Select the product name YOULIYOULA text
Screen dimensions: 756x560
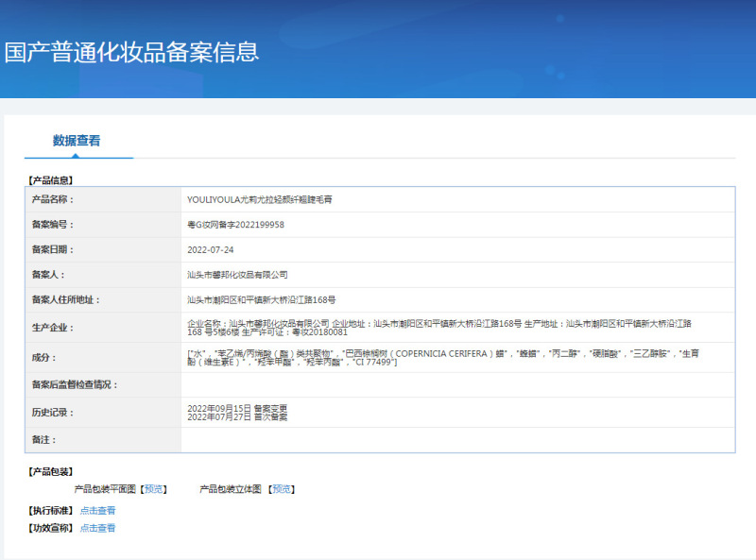pyautogui.click(x=259, y=199)
